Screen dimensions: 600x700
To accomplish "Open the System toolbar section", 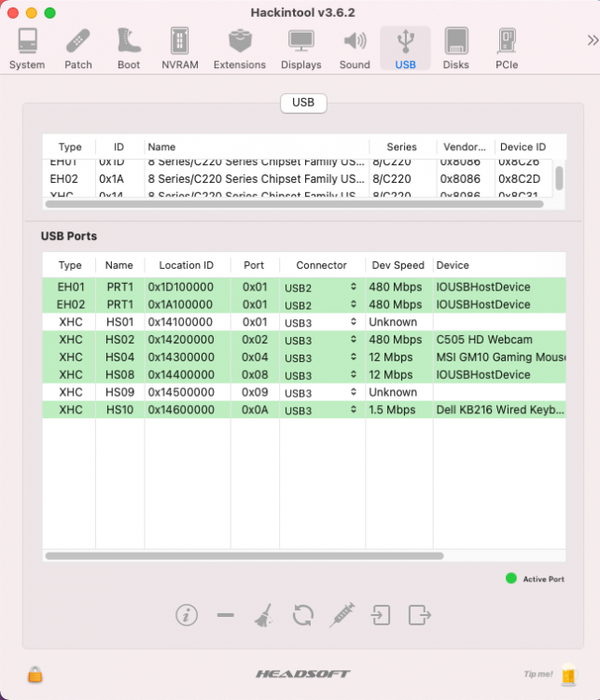I will pos(27,49).
